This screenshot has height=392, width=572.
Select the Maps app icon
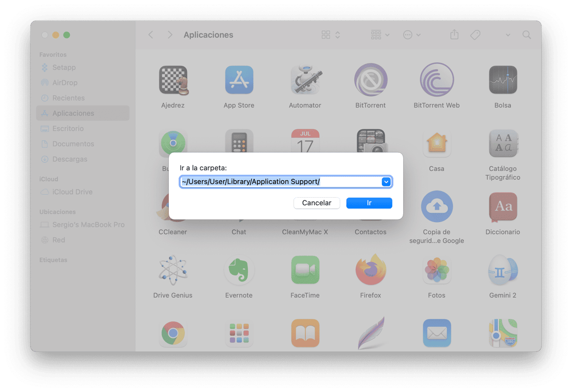pyautogui.click(x=503, y=334)
